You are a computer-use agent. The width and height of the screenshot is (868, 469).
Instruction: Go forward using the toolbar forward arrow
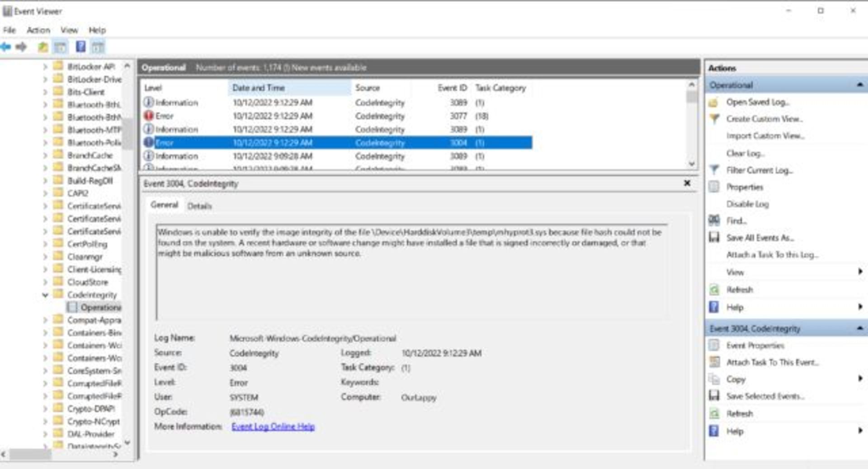[21, 47]
